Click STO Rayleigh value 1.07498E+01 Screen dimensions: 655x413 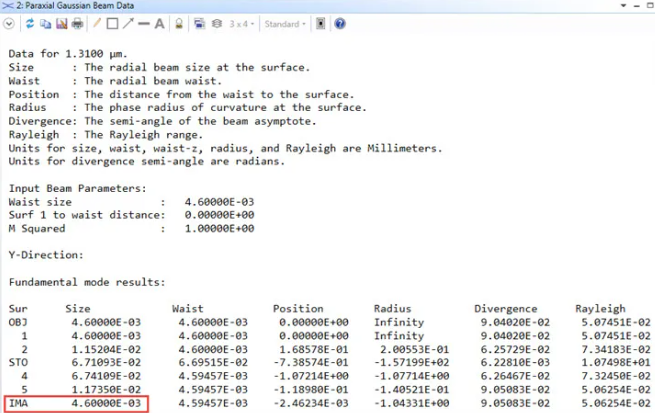click(616, 362)
